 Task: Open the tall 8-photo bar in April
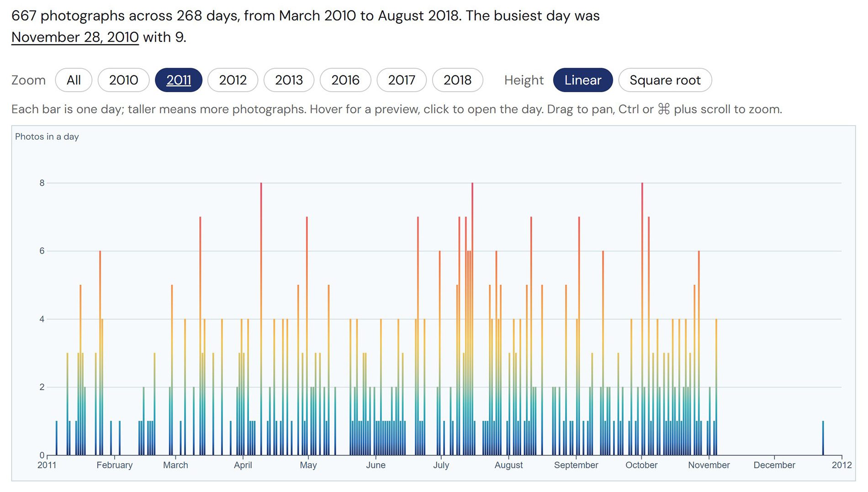coord(261,318)
